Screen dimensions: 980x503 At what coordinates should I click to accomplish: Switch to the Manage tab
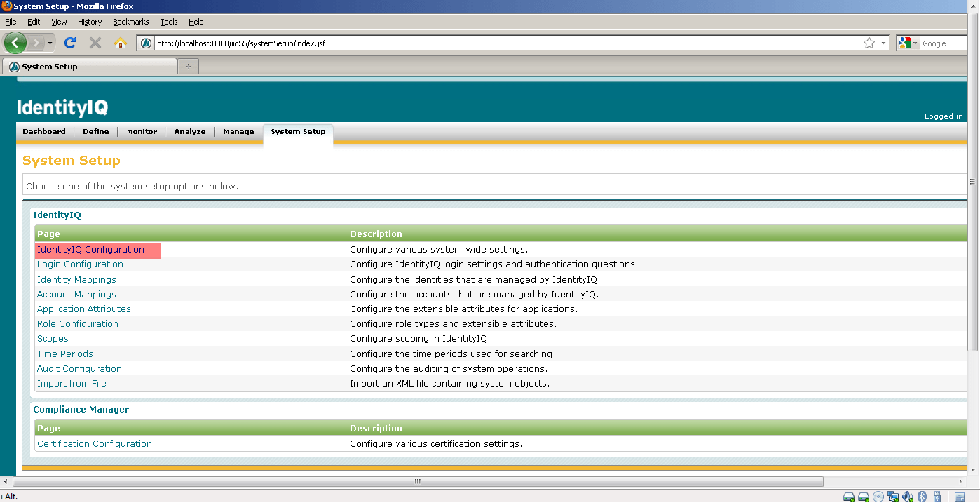238,131
